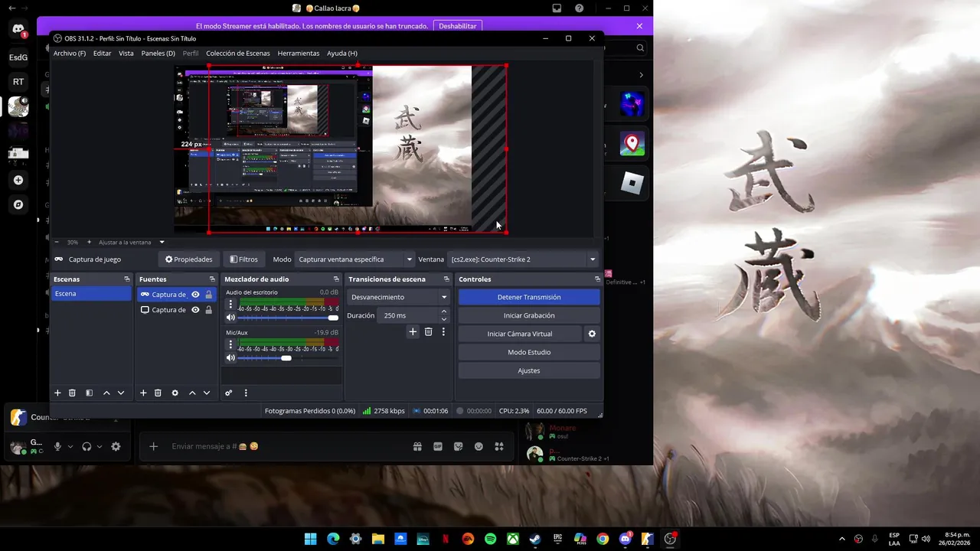Hide the second Captura de source
The width and height of the screenshot is (980, 551).
(195, 310)
